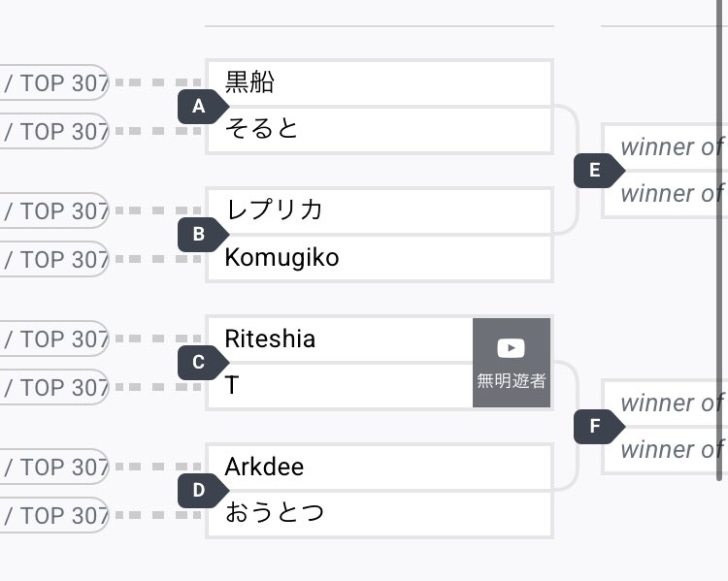Click the bottom winner slot of match F
Viewport: 728px width, 581px height.
click(x=664, y=450)
